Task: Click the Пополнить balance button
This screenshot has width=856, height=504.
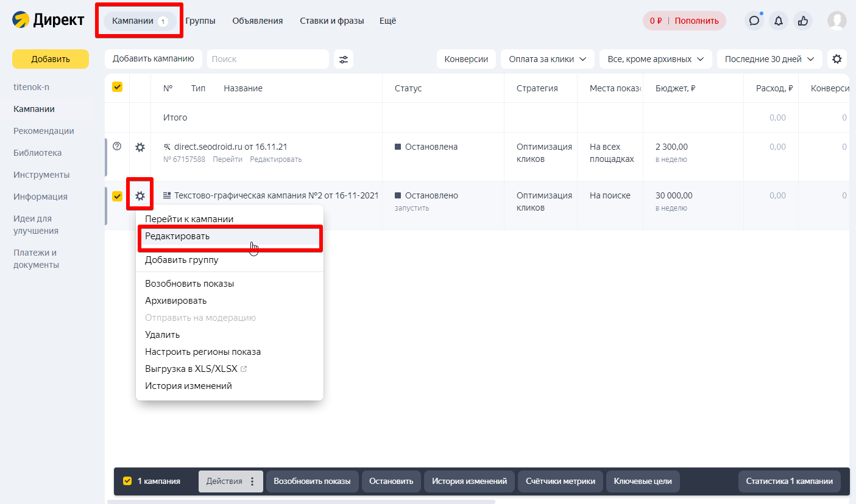Action: [696, 21]
